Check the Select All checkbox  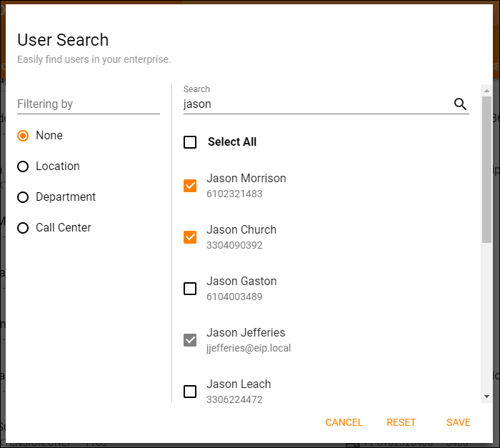[x=190, y=142]
